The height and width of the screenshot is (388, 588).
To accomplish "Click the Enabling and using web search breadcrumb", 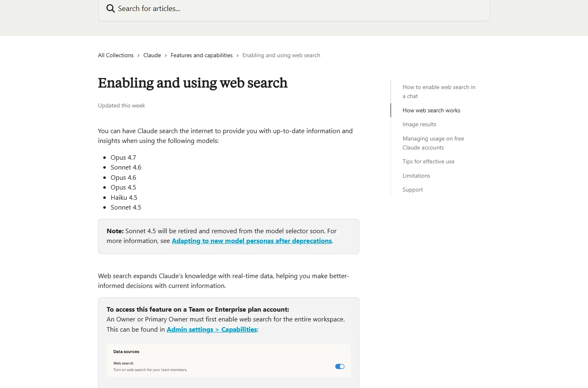I will tap(281, 55).
